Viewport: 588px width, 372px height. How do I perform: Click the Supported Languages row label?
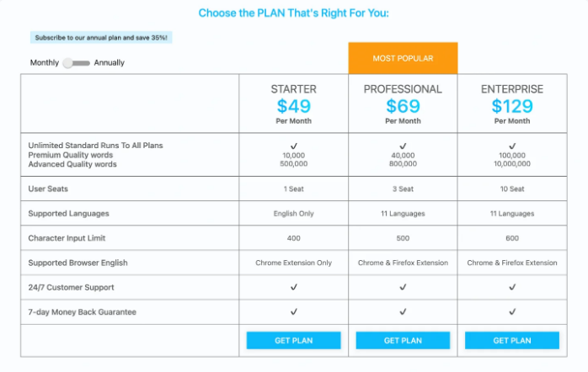coord(68,214)
